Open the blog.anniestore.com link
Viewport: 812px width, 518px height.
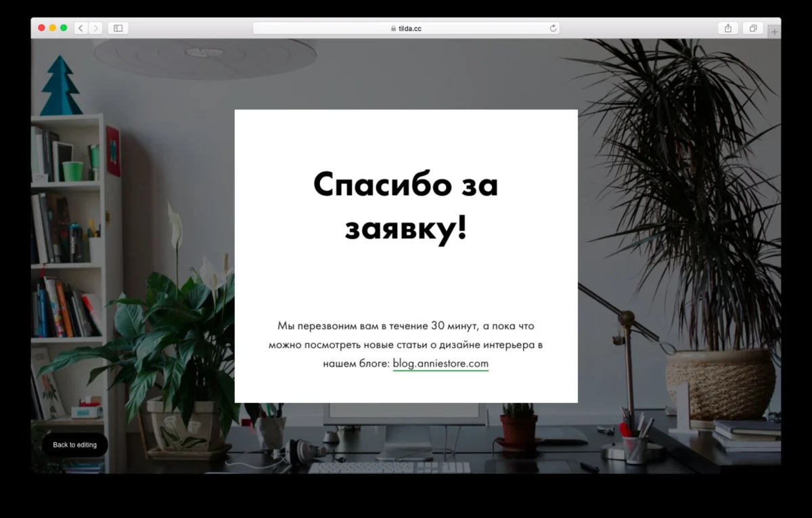point(441,364)
